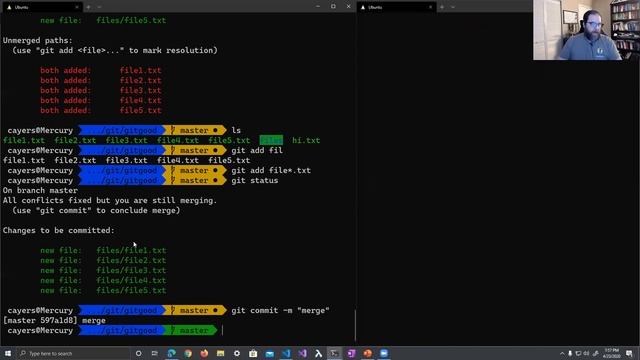Maximize the left terminal window

tap(333, 7)
